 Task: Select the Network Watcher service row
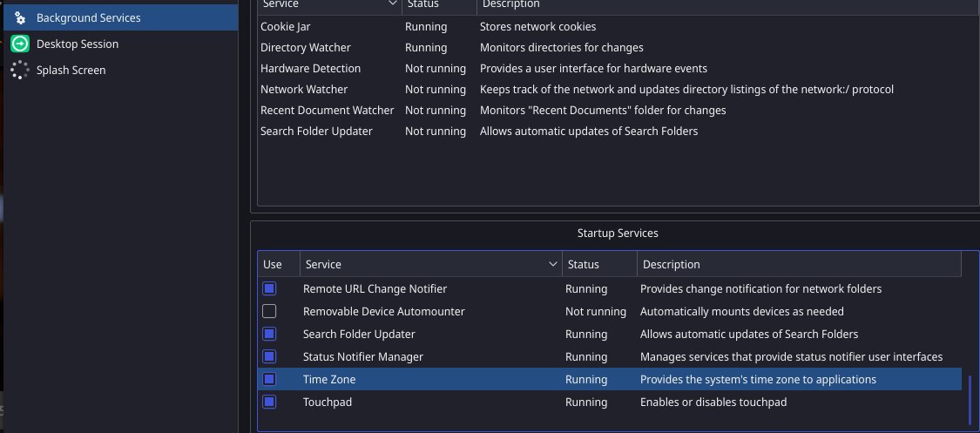click(x=616, y=90)
